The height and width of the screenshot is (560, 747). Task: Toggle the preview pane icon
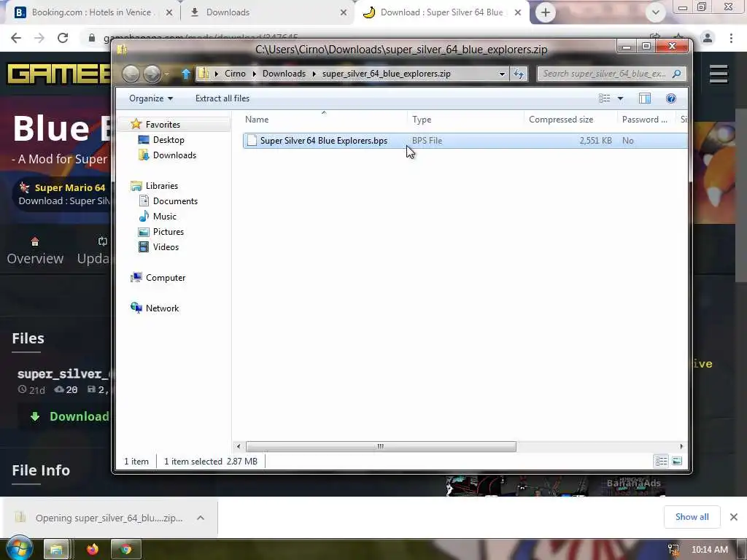click(x=645, y=98)
